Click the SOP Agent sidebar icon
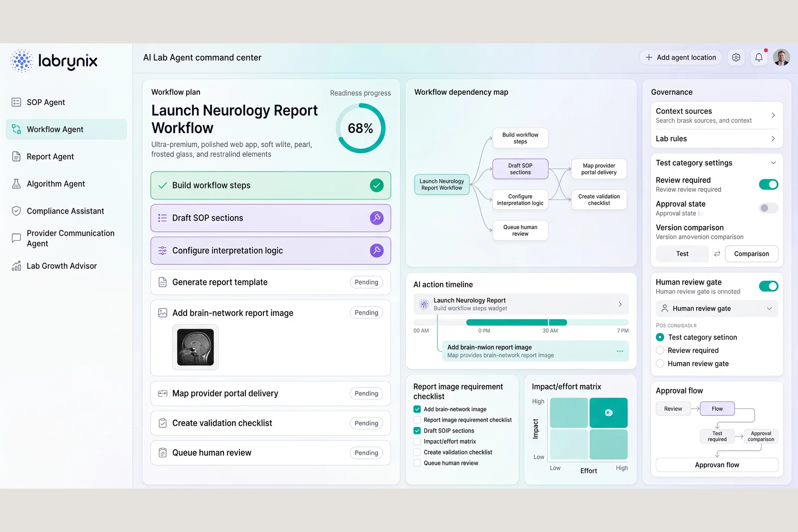The width and height of the screenshot is (798, 532). point(16,102)
